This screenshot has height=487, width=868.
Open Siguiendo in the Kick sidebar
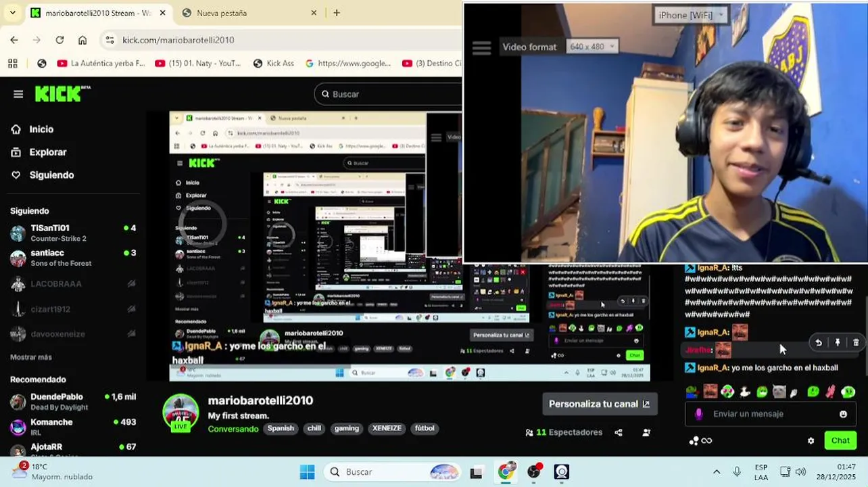coord(51,175)
